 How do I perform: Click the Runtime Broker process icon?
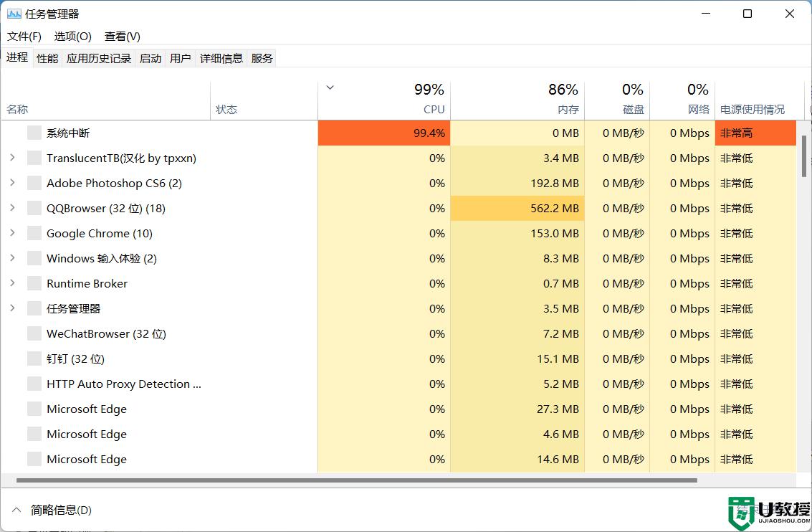tap(34, 284)
